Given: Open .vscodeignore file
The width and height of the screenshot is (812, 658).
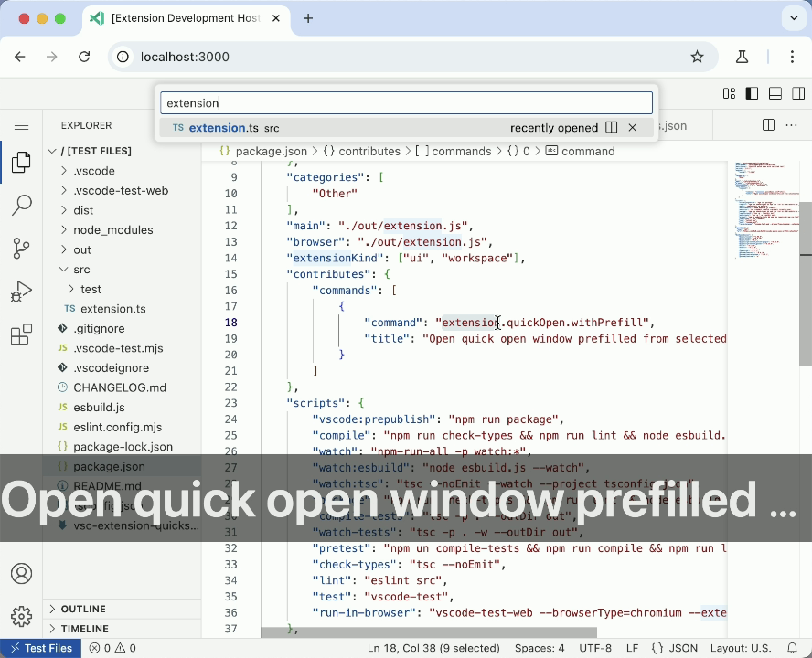Looking at the screenshot, I should point(123,367).
